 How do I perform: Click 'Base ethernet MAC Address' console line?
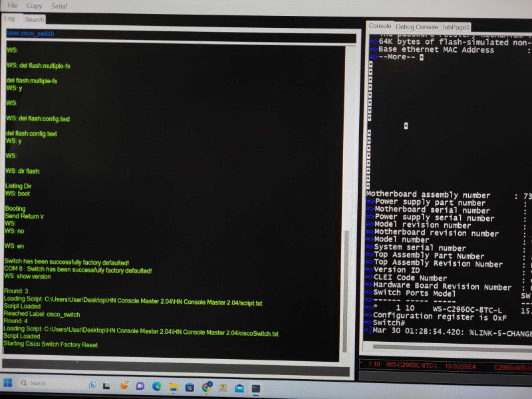[436, 49]
